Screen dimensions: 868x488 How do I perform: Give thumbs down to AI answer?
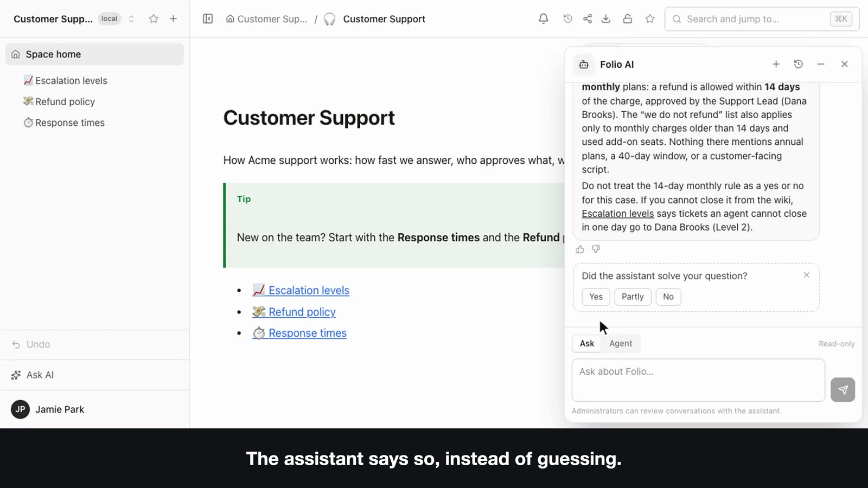[596, 249]
